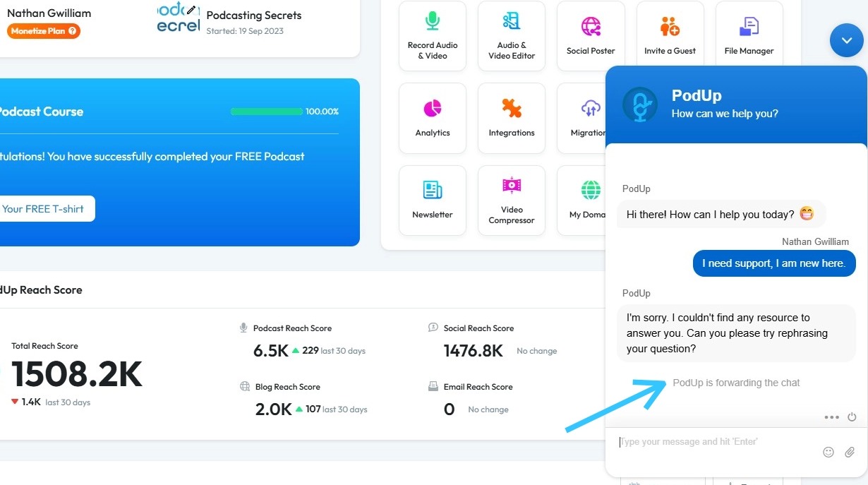Open the Record Audio & Video tool
Image resolution: width=868 pixels, height=485 pixels.
(x=433, y=35)
